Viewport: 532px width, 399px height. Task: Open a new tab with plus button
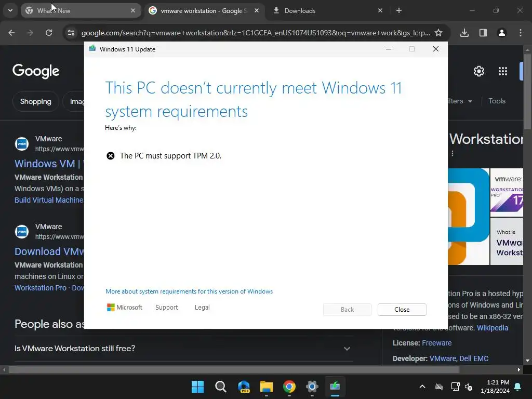click(399, 10)
